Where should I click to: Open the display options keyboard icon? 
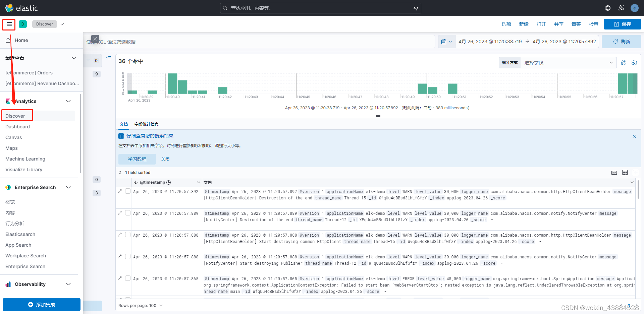pyautogui.click(x=614, y=173)
